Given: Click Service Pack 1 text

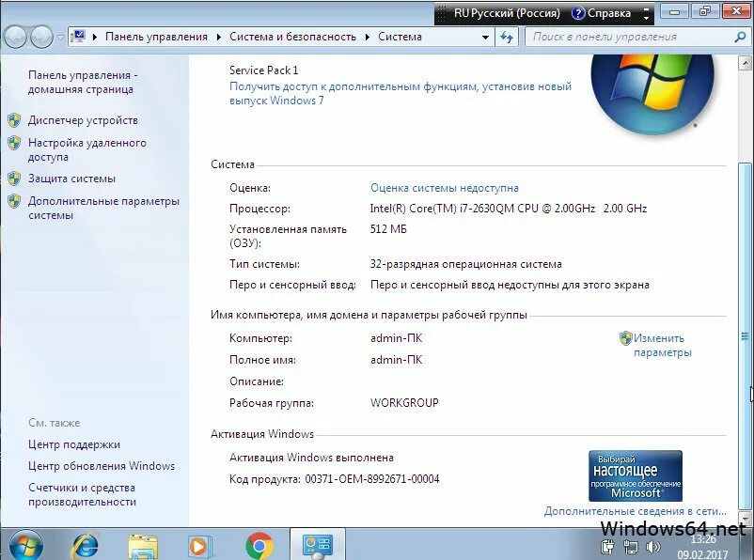Looking at the screenshot, I should (263, 70).
